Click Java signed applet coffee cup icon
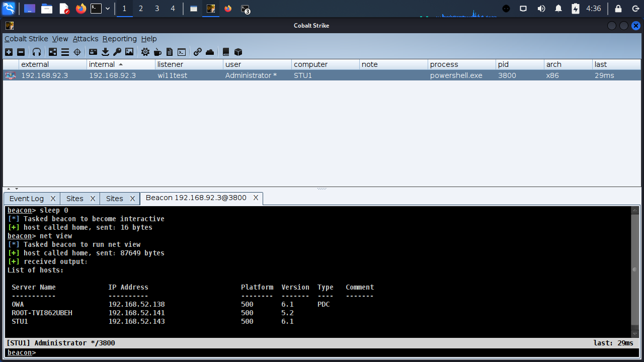 click(x=157, y=52)
